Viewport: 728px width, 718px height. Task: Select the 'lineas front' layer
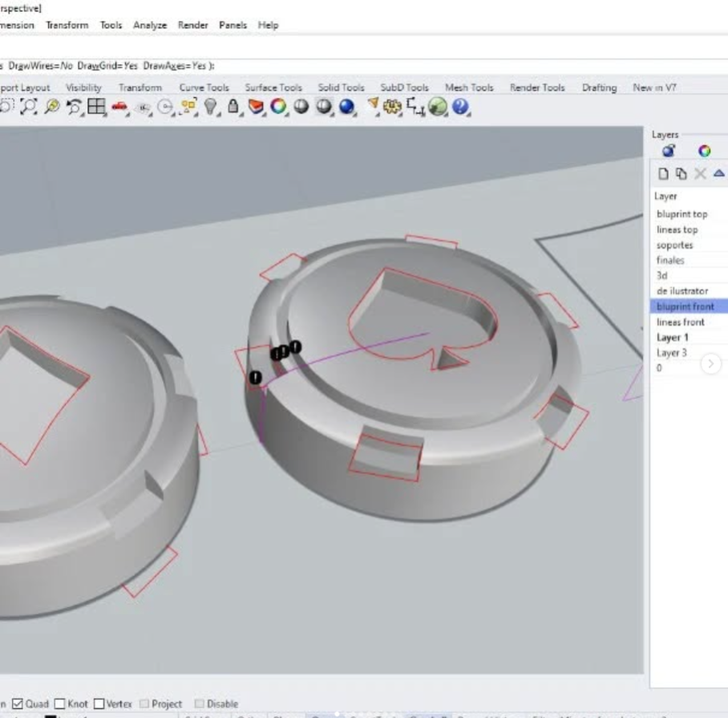click(x=680, y=322)
